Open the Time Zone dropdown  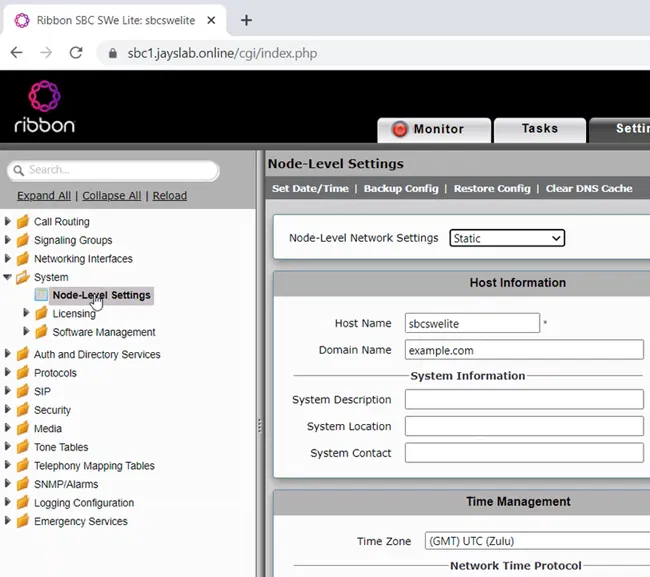pos(536,541)
